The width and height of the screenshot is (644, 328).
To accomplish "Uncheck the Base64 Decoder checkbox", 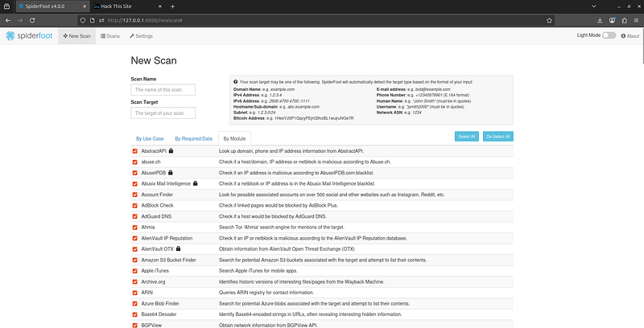I will point(134,314).
